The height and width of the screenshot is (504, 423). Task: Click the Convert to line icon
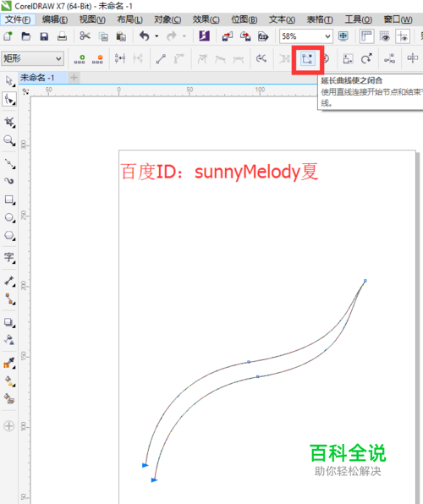[x=161, y=59]
